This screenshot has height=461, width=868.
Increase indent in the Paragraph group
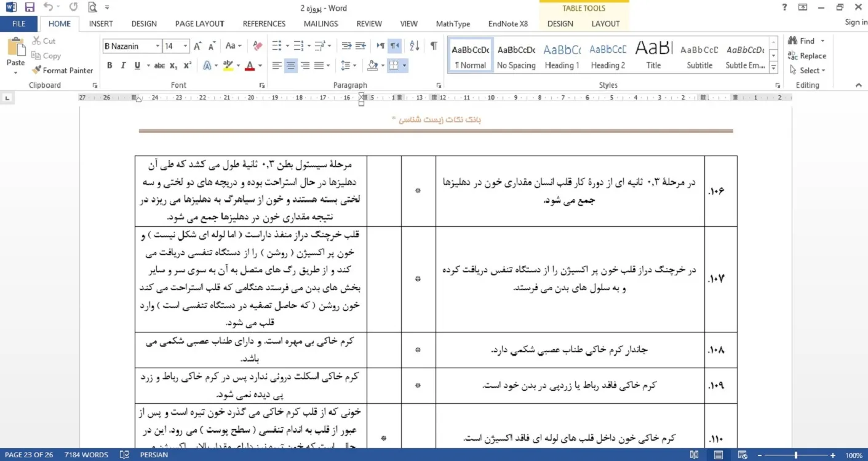pyautogui.click(x=360, y=46)
